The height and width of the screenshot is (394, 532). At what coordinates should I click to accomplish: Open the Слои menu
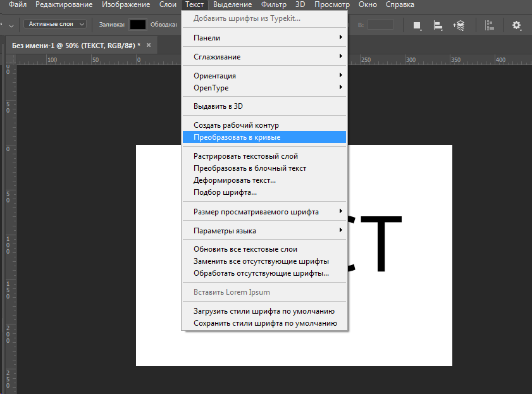[168, 5]
